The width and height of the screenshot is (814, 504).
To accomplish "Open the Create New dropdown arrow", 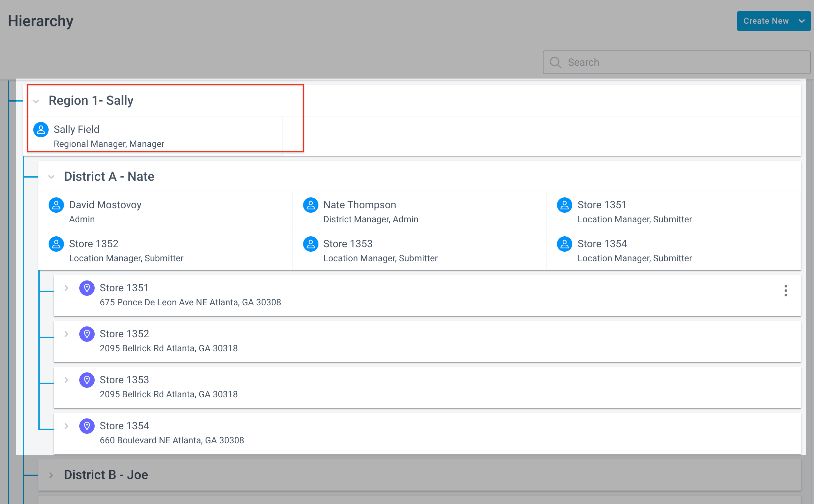I will pyautogui.click(x=802, y=21).
